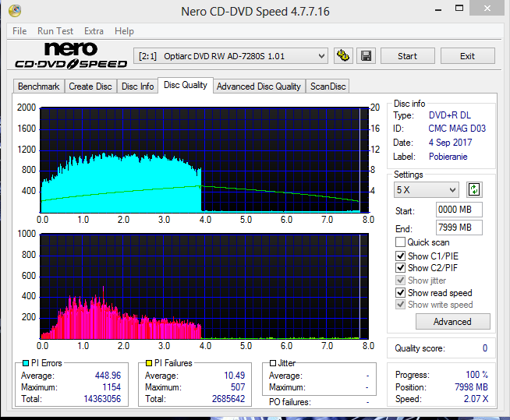
Task: Minimize the Nero CD-DVD Speed window
Action: tap(438, 9)
